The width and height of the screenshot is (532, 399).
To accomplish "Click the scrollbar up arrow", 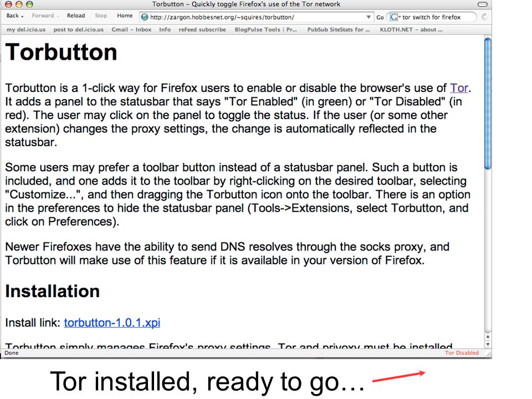I will coord(488,336).
